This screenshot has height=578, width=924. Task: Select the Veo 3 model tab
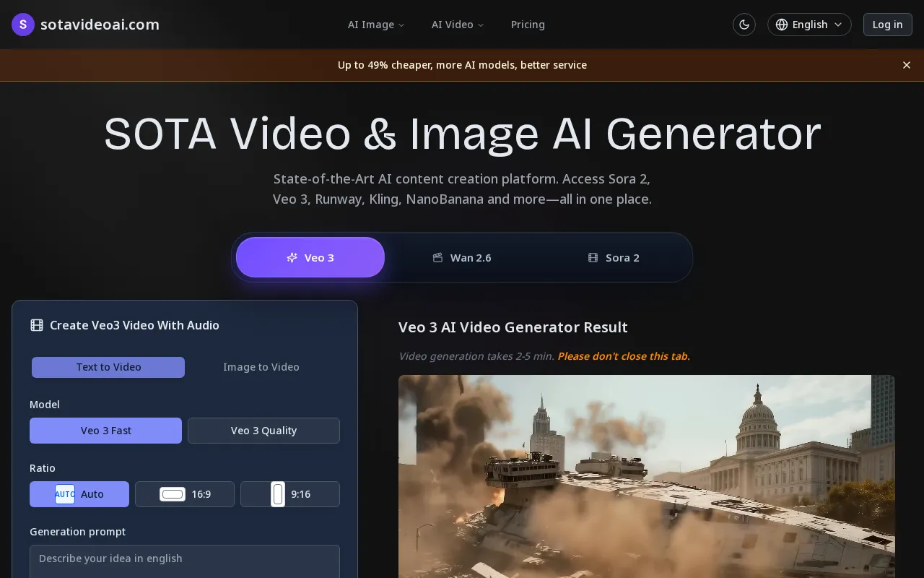tap(310, 257)
